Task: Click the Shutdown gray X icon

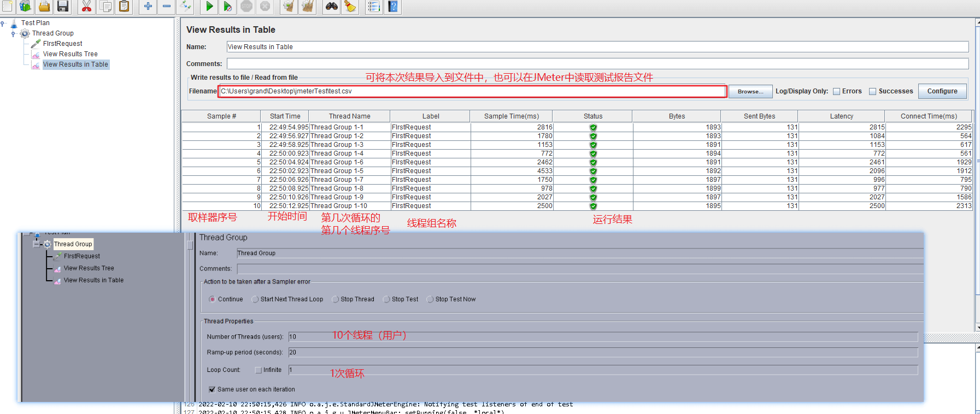Action: pyautogui.click(x=265, y=6)
